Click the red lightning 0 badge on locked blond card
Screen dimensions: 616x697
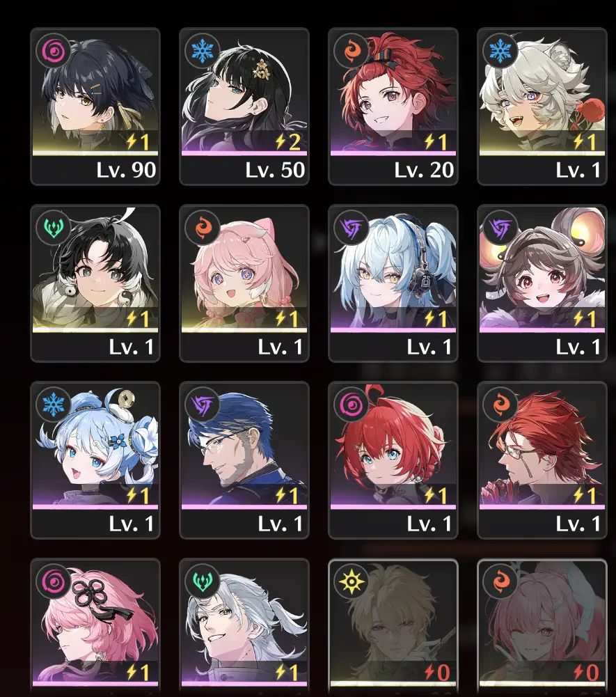pyautogui.click(x=437, y=673)
